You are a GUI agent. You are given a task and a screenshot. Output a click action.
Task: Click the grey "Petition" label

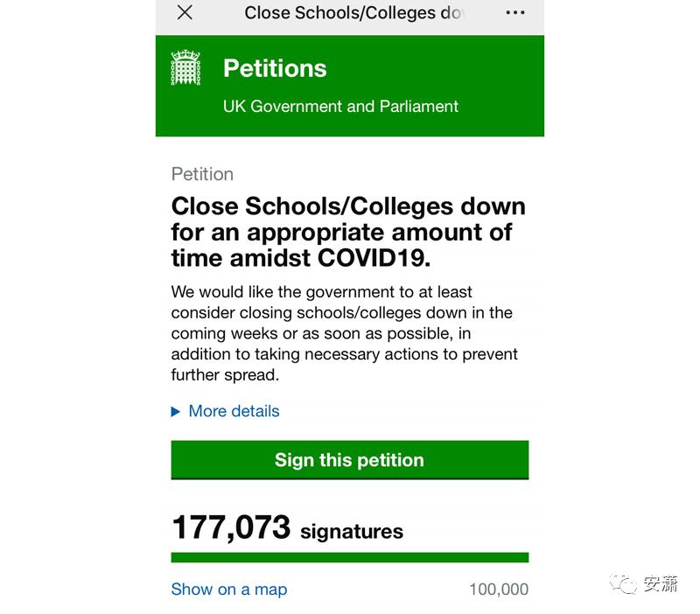[x=202, y=174]
